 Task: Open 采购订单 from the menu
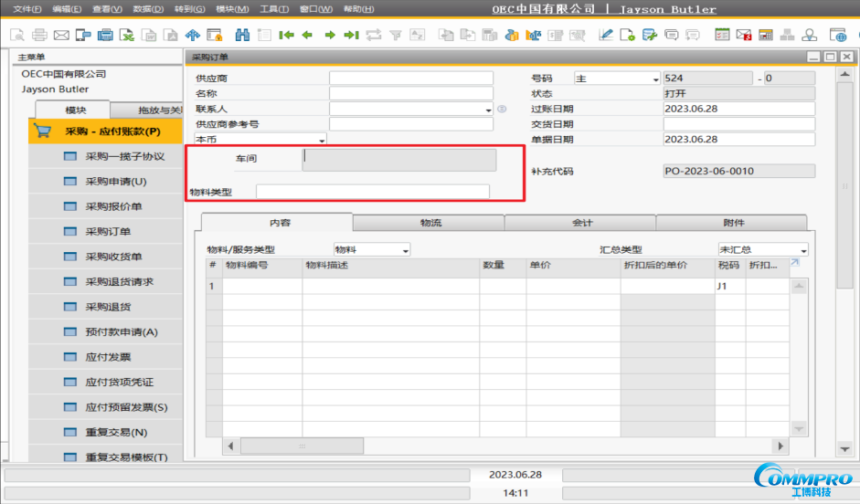105,232
